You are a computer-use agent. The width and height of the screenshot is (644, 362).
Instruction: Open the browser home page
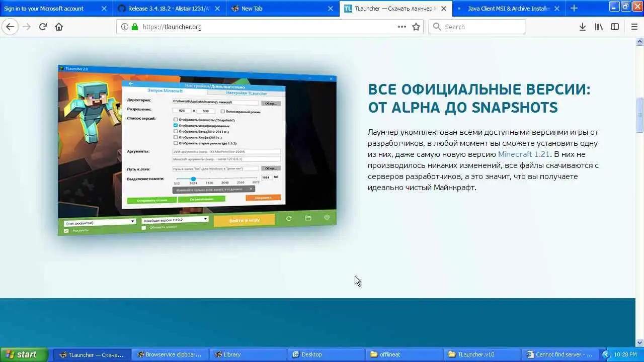click(x=59, y=27)
